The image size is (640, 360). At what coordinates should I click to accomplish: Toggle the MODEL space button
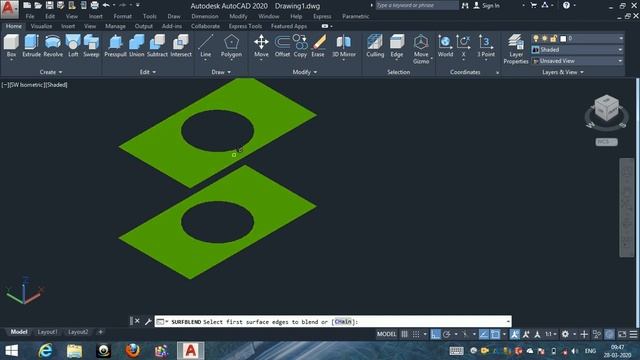coord(386,334)
